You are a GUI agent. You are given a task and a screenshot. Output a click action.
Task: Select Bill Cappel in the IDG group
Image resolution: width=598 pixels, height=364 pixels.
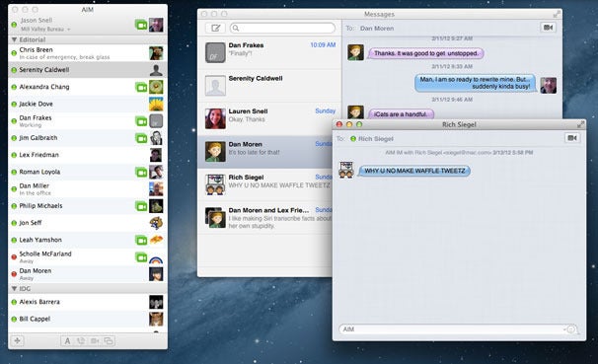click(x=88, y=319)
